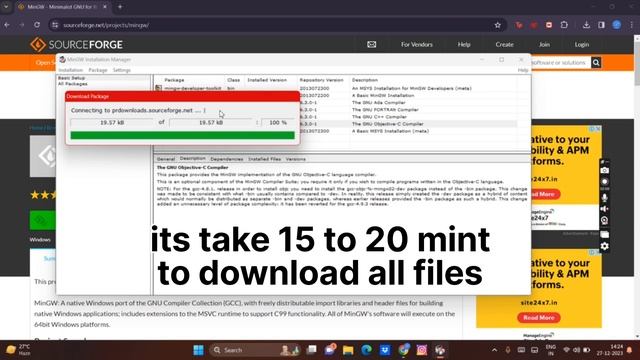Screen dimensions: 640x360
Task: Click the SourceForge Join link
Action: [544, 44]
